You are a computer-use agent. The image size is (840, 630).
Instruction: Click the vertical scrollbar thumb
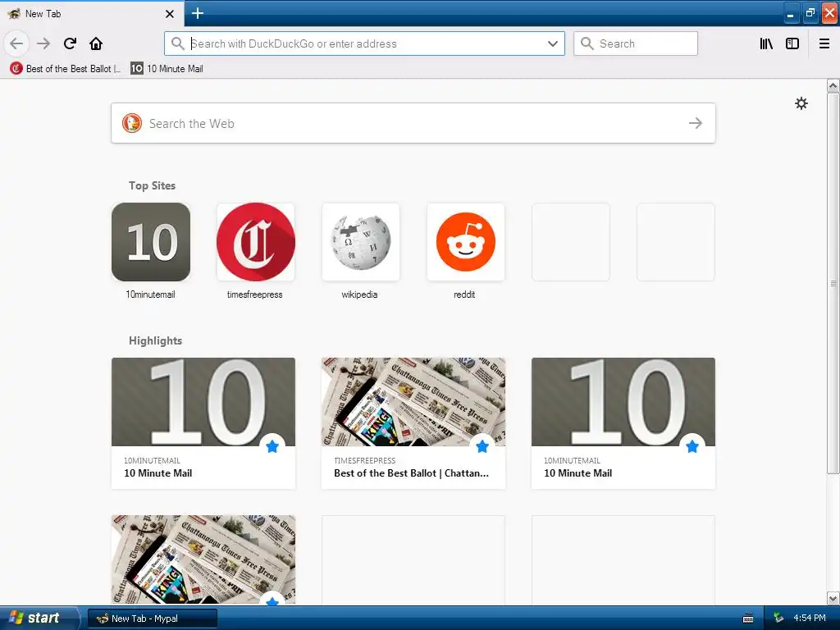point(833,283)
